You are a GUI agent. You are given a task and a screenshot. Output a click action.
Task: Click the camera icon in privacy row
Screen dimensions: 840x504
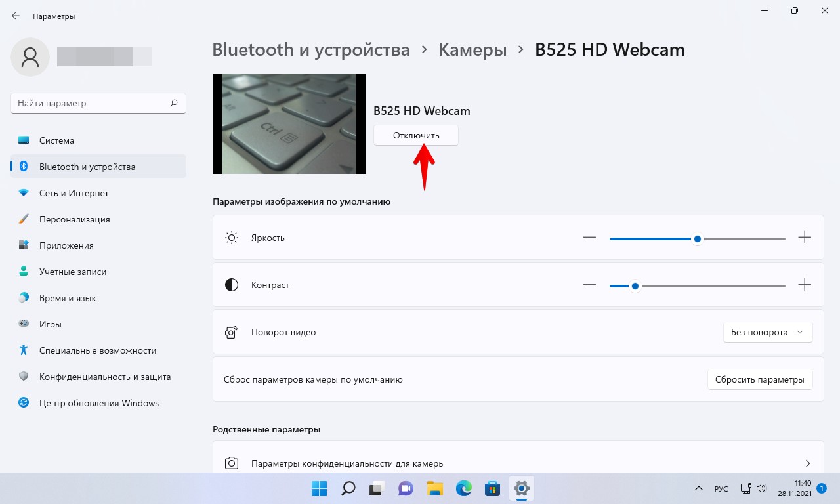click(x=232, y=463)
